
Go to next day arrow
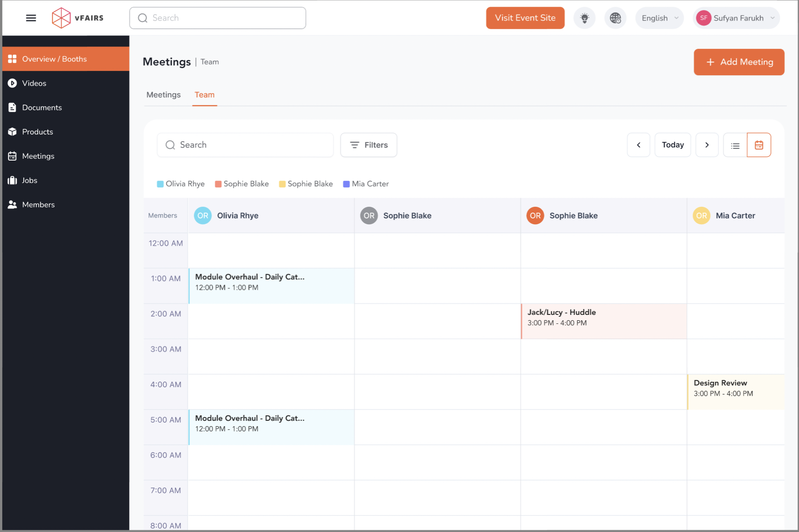tap(707, 145)
